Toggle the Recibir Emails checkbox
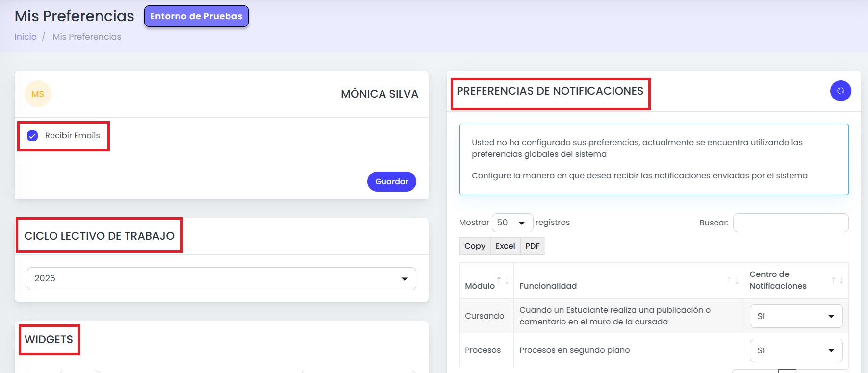 tap(32, 136)
